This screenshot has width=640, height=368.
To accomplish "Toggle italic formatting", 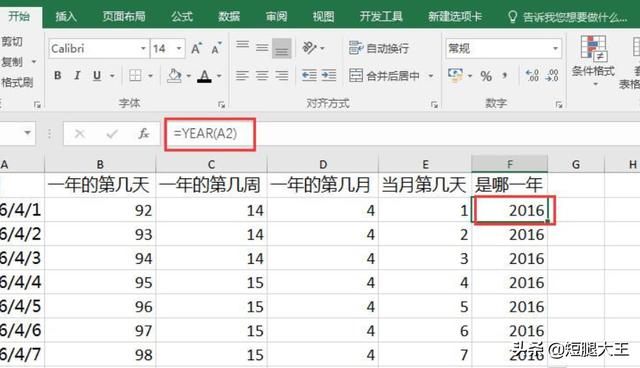I will 77,75.
